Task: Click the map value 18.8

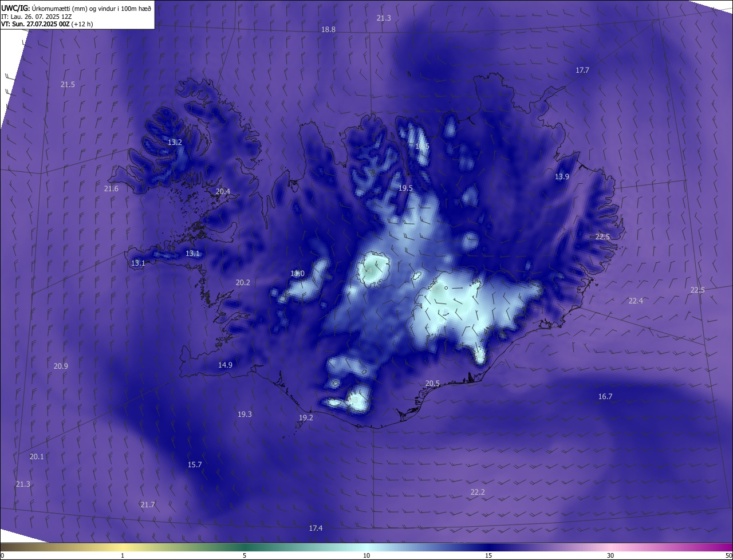Action: pyautogui.click(x=328, y=29)
